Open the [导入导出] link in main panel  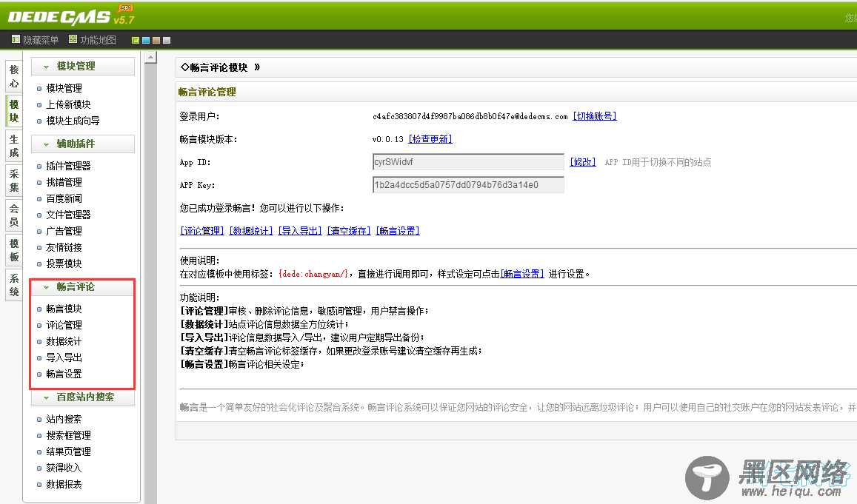pos(300,231)
